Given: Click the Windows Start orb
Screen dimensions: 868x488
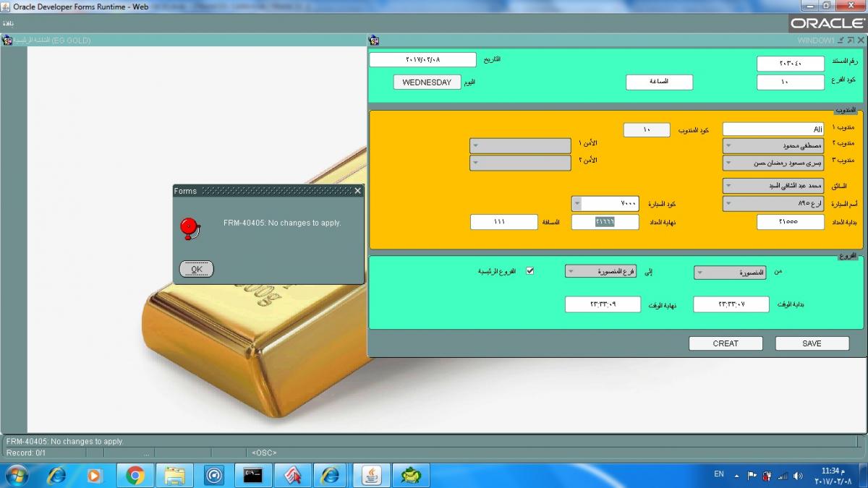Looking at the screenshot, I should click(16, 475).
